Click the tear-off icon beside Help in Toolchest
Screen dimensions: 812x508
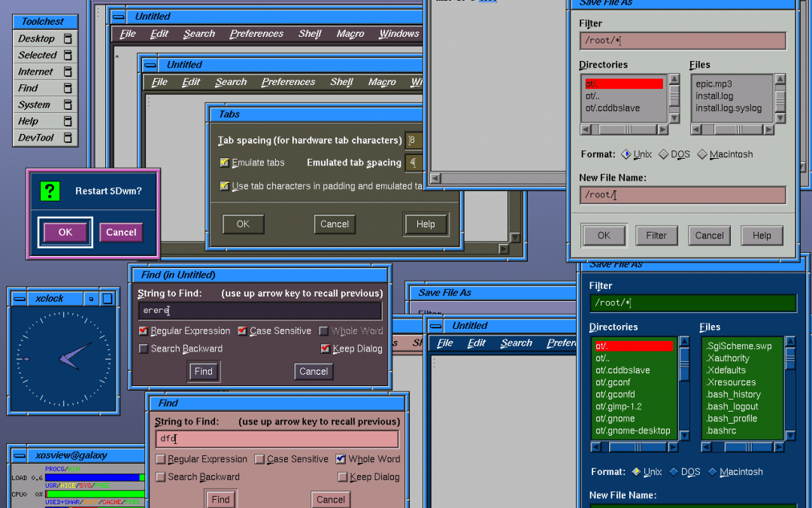tap(68, 121)
